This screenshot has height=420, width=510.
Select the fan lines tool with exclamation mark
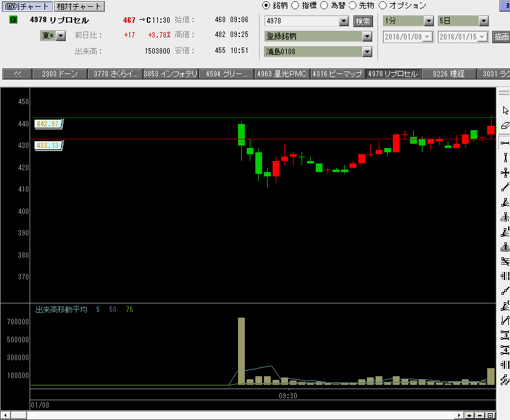tap(505, 232)
